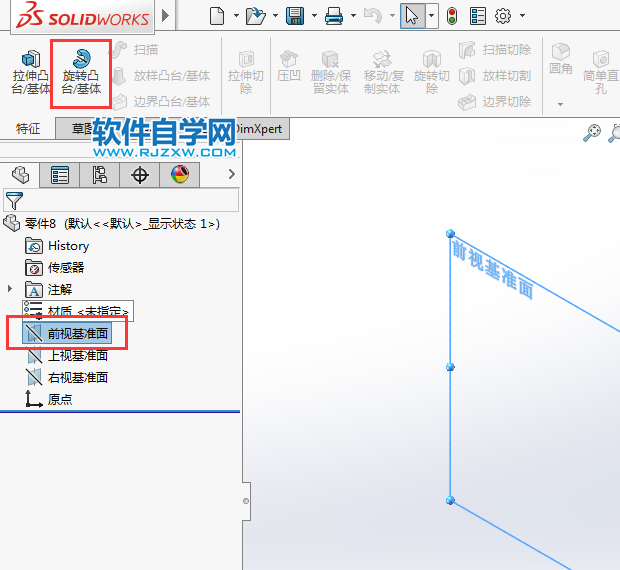The height and width of the screenshot is (570, 620).
Task: Click the panel collapse handle
Action: pyautogui.click(x=246, y=501)
